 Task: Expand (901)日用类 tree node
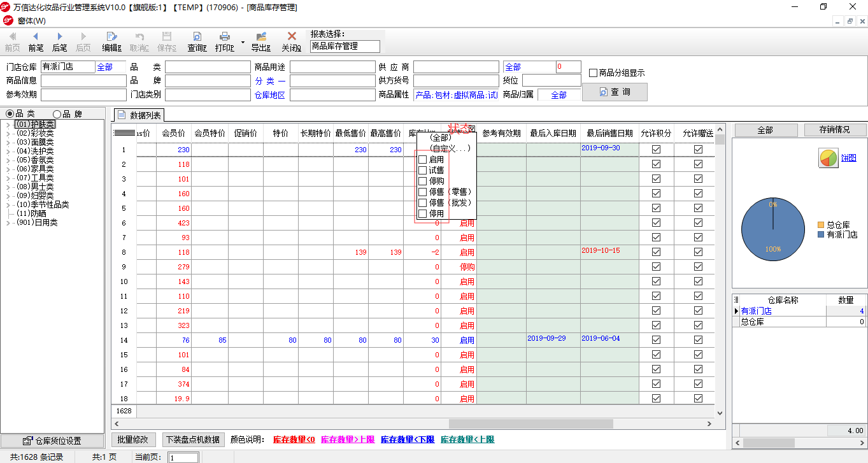tap(8, 222)
